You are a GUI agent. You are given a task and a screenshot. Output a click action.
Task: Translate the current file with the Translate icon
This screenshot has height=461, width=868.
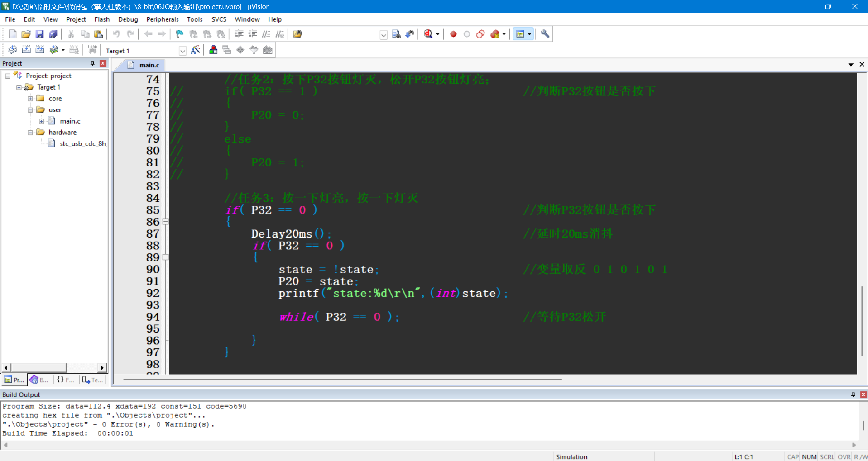[x=13, y=50]
